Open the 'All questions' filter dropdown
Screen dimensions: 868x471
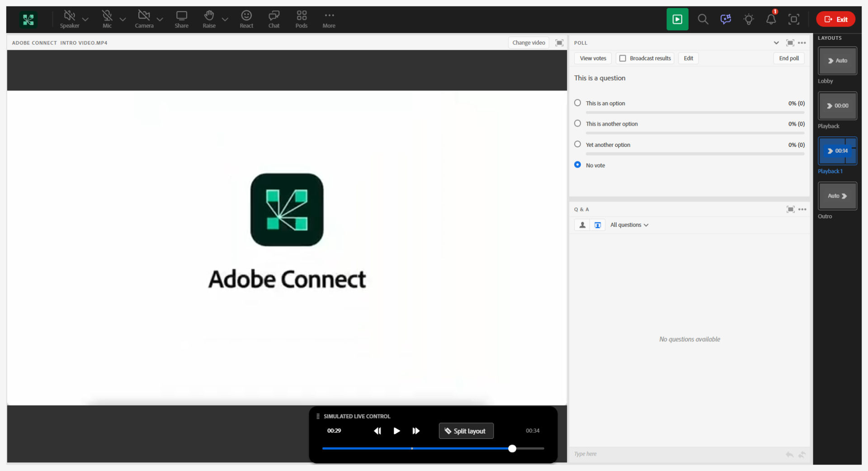pyautogui.click(x=629, y=225)
